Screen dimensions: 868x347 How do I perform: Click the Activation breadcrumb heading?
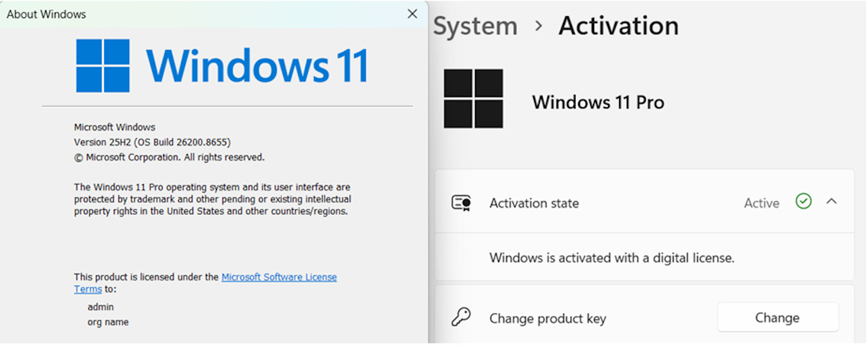[x=619, y=26]
